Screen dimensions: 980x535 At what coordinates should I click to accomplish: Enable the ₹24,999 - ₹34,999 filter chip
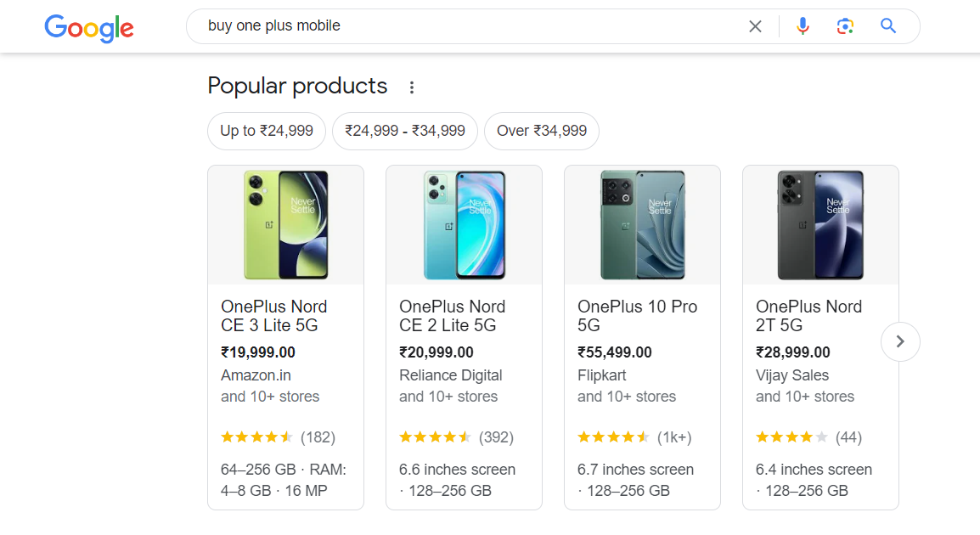pos(405,131)
